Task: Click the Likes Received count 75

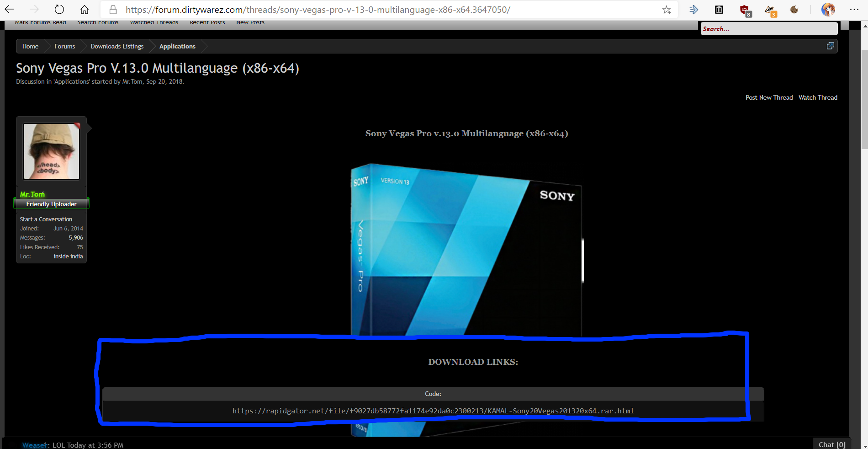Action: point(80,247)
